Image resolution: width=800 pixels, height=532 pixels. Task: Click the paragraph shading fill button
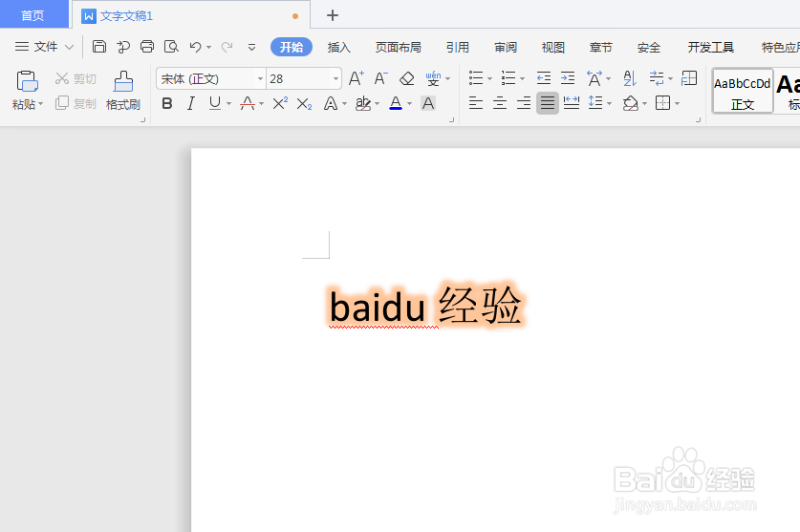tap(631, 103)
